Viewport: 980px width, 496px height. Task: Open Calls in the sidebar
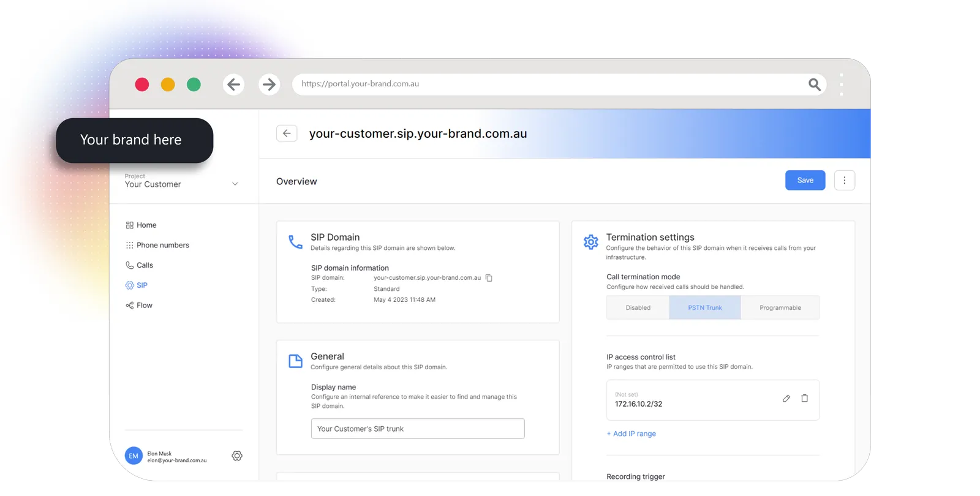pos(139,265)
